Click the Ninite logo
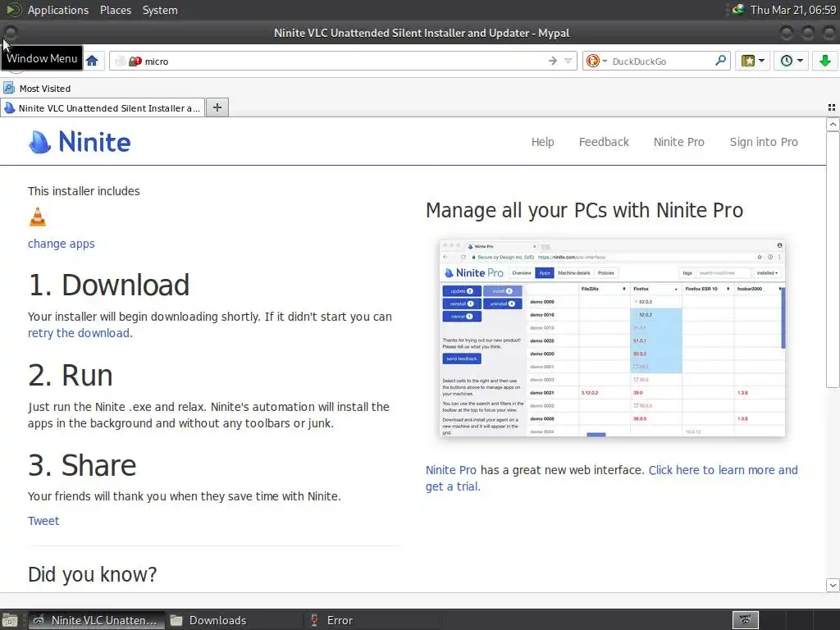 pos(80,142)
